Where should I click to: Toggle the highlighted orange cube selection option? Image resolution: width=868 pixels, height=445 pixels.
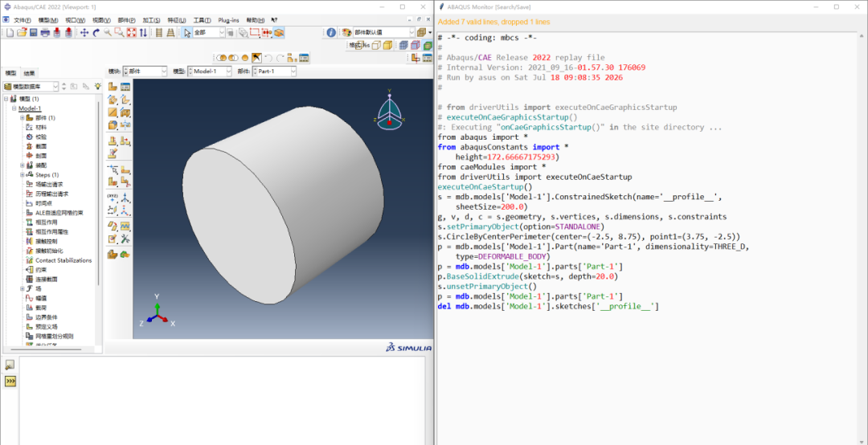pos(279,33)
